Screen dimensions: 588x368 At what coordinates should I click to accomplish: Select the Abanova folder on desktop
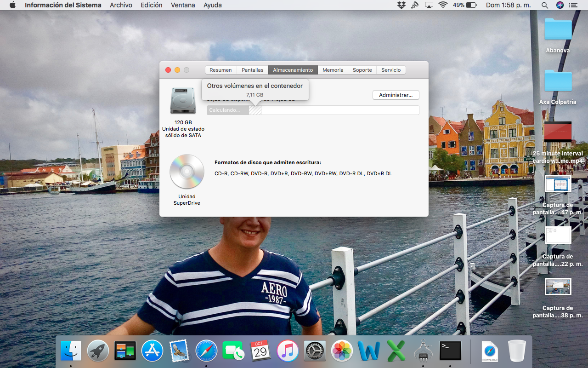[x=558, y=30]
